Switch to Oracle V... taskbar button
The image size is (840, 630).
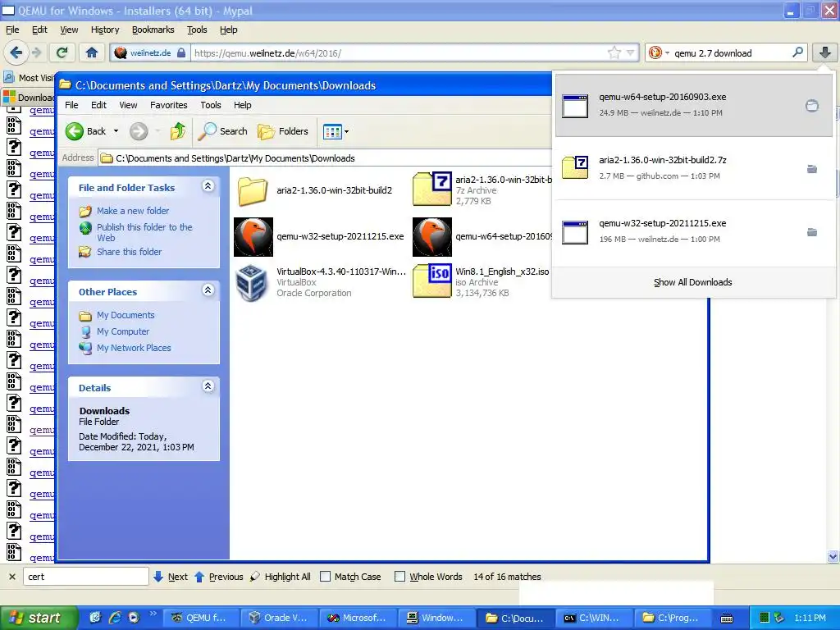279,618
